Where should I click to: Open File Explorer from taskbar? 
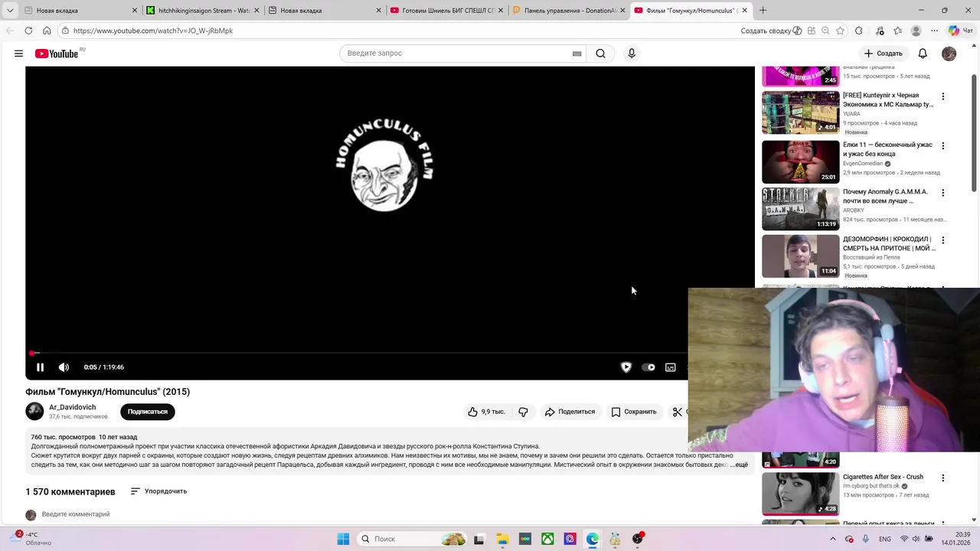tap(502, 539)
